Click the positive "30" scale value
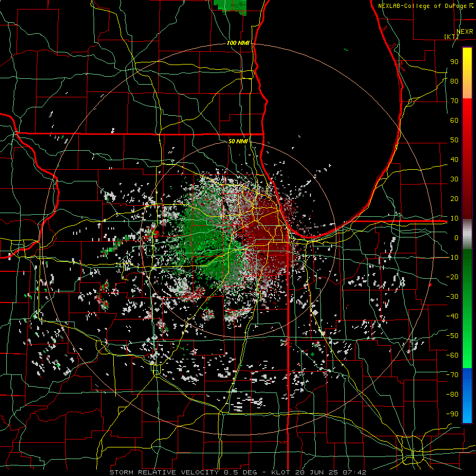This screenshot has width=476, height=476. coord(454,179)
